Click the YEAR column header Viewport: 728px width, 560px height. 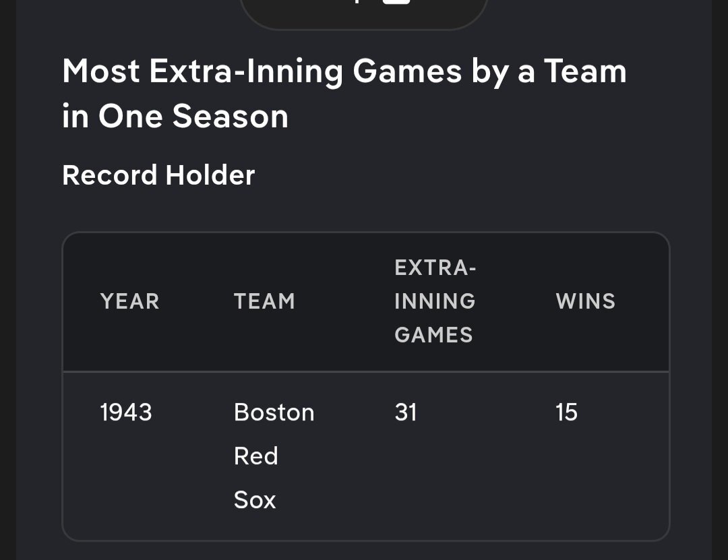(129, 301)
